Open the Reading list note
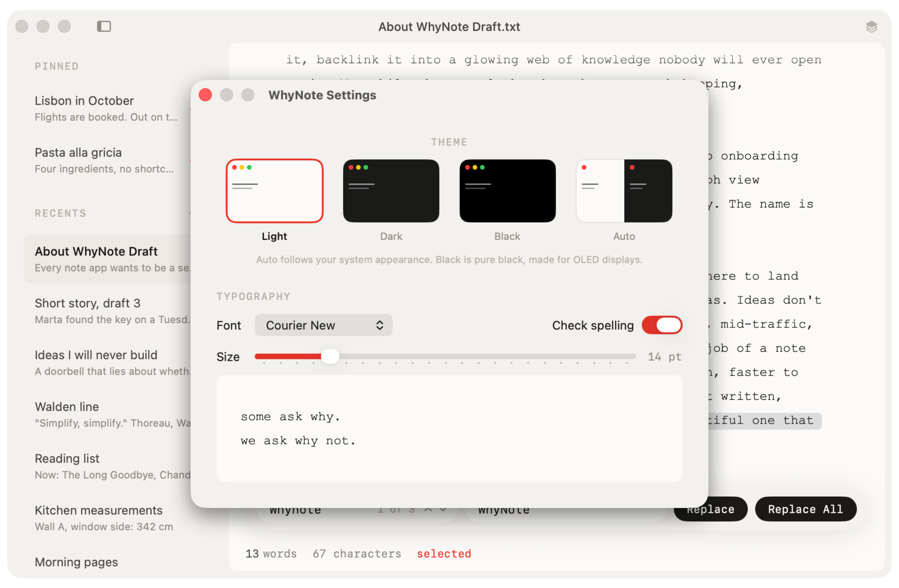 point(108,466)
